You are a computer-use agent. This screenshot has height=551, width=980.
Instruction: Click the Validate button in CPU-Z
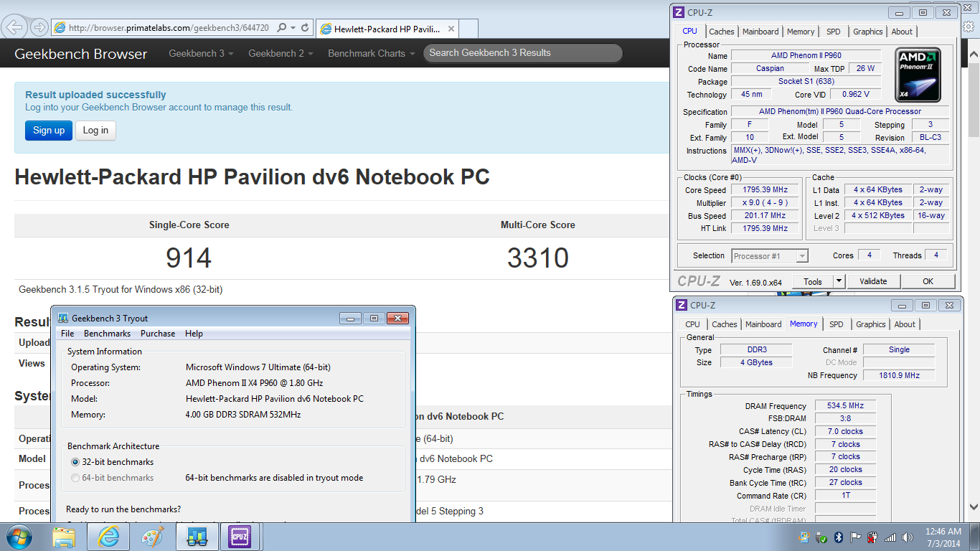[x=873, y=281]
